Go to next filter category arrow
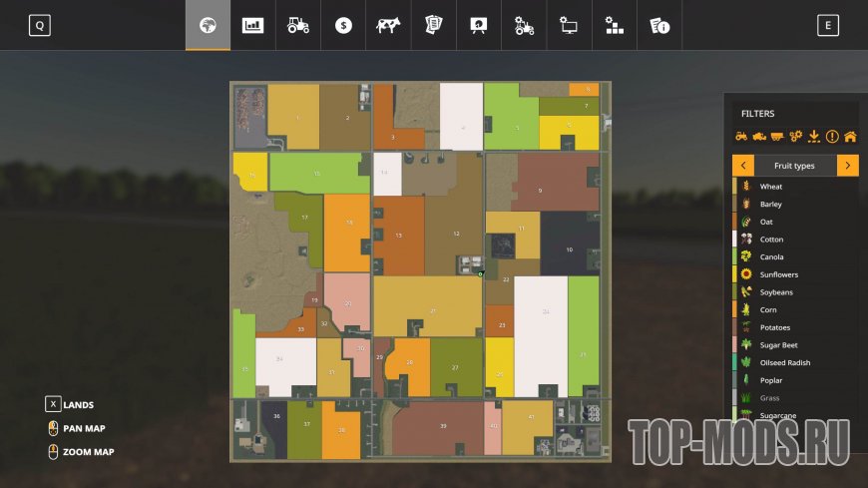This screenshot has width=868, height=488. click(847, 166)
